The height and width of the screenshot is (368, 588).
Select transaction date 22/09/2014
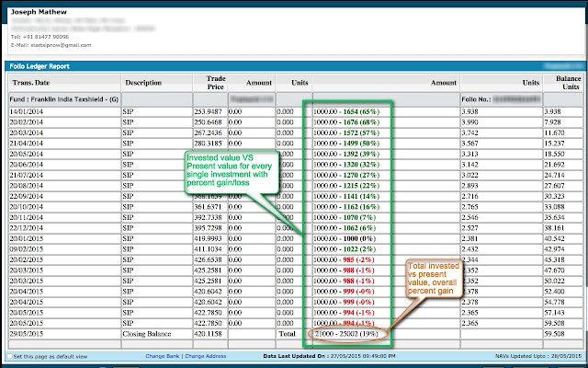click(27, 196)
